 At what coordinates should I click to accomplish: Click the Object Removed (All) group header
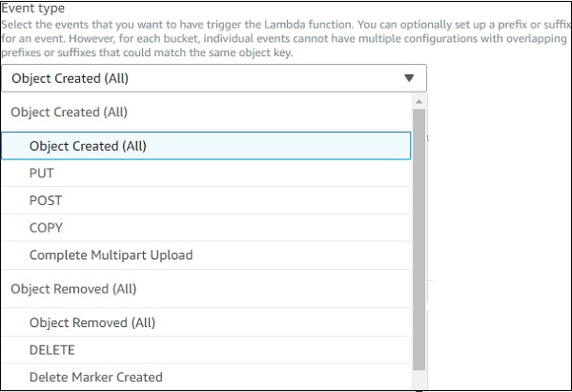(x=72, y=288)
